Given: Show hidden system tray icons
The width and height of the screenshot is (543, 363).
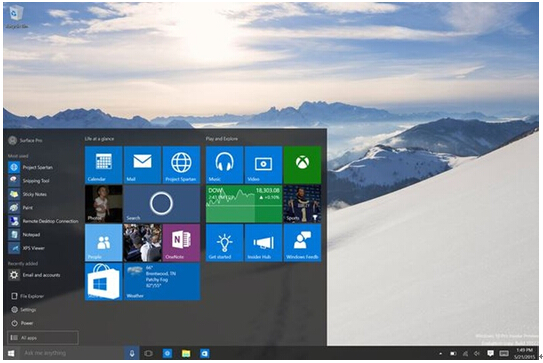Looking at the screenshot, I should 440,354.
